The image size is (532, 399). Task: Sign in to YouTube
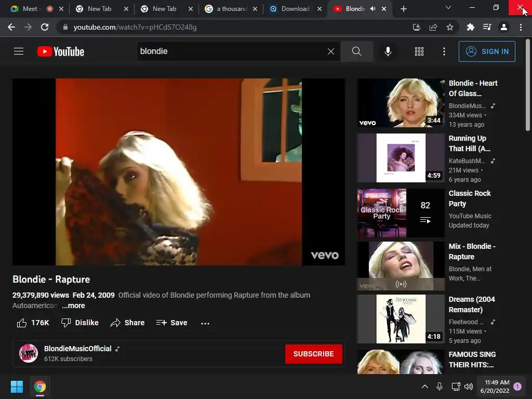(487, 51)
